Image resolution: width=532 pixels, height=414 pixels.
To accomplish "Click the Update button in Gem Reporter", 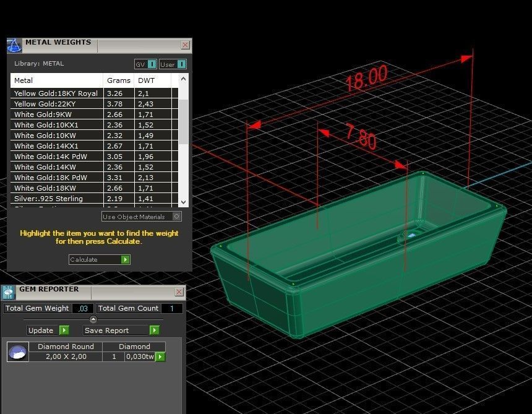I will 48,330.
